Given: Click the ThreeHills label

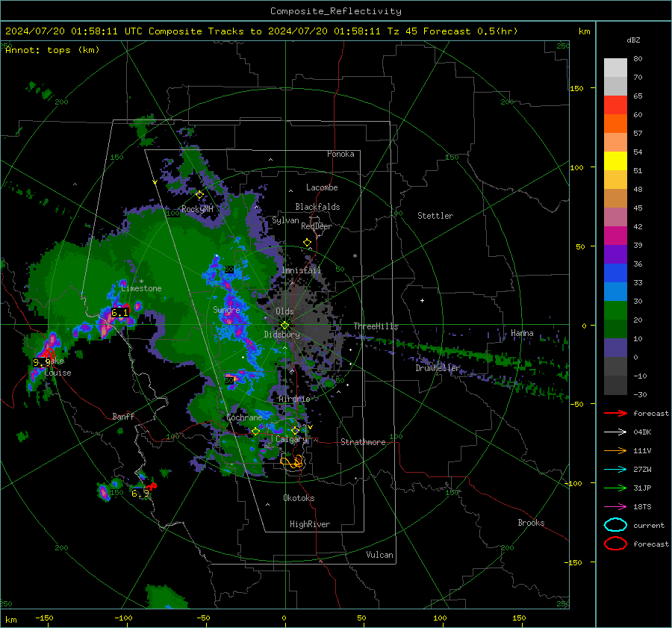Looking at the screenshot, I should (x=376, y=326).
